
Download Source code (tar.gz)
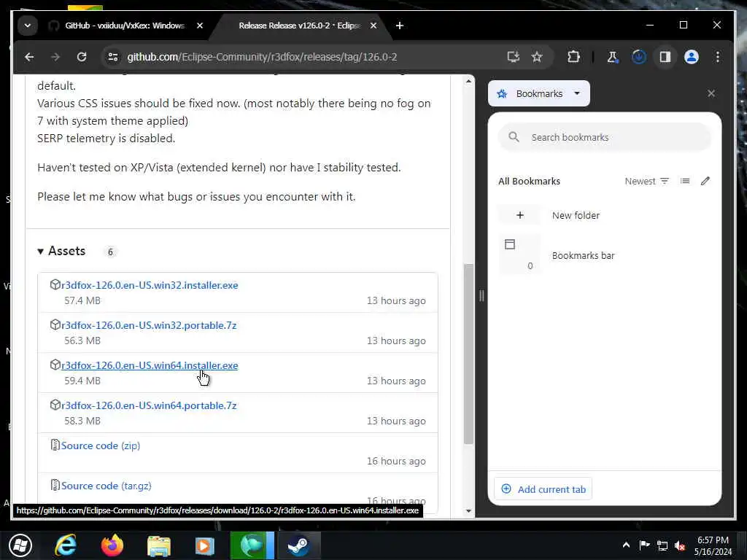tap(107, 486)
